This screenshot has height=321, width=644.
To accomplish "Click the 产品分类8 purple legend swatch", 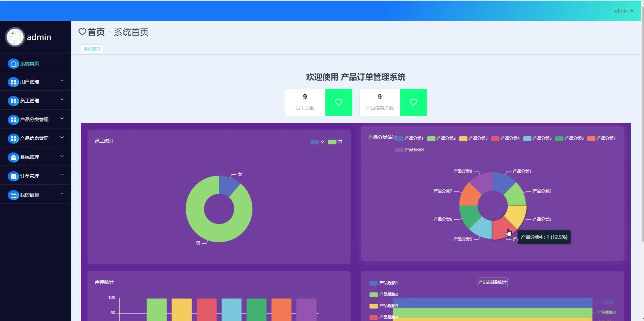I will point(399,150).
